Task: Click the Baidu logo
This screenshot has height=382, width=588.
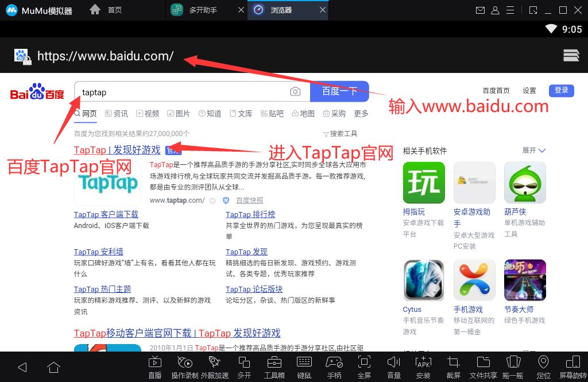Action: [37, 91]
